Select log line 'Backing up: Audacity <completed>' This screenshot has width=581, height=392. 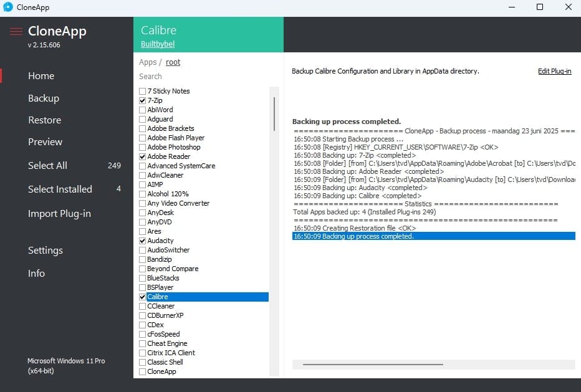pyautogui.click(x=433, y=188)
